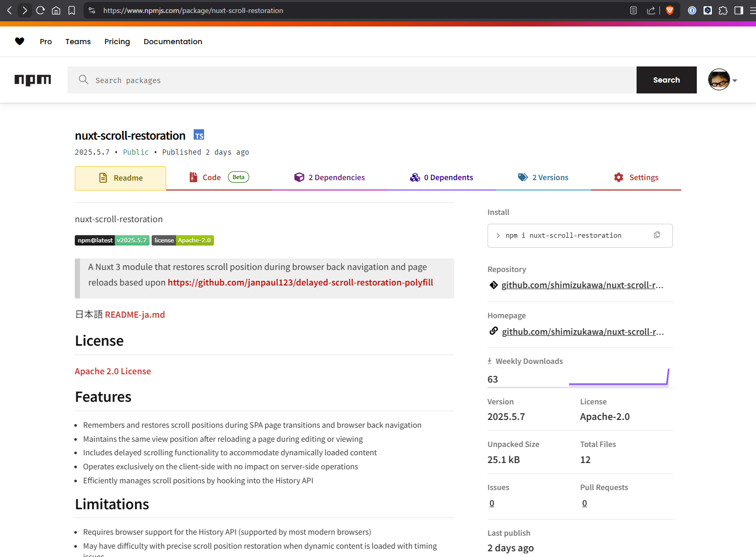Click the weekly downloads value 63

[x=493, y=379]
